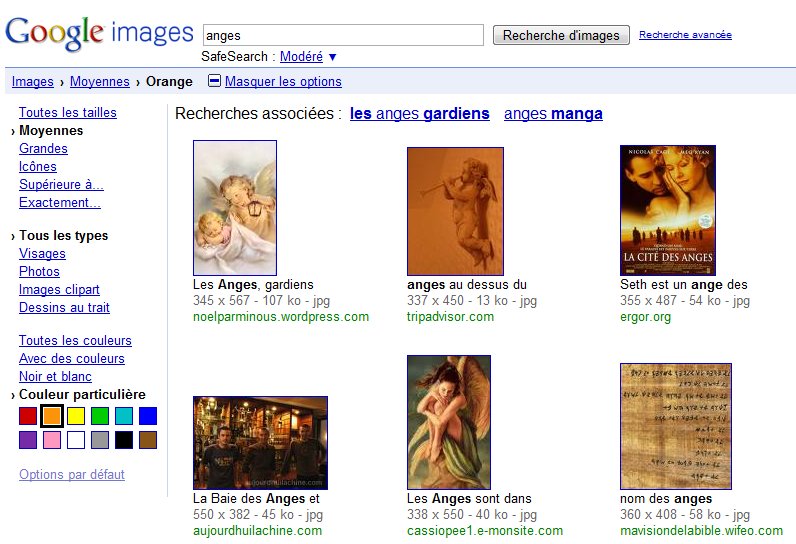Screen dimensions: 796x544
Task: Open Supérieure à... size option
Action: [x=61, y=184]
